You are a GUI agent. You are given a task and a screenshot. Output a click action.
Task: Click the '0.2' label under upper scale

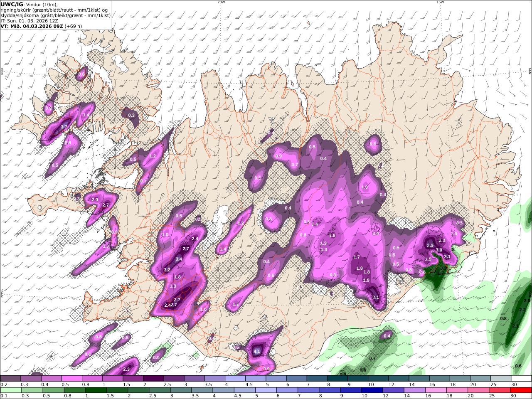point(3,384)
